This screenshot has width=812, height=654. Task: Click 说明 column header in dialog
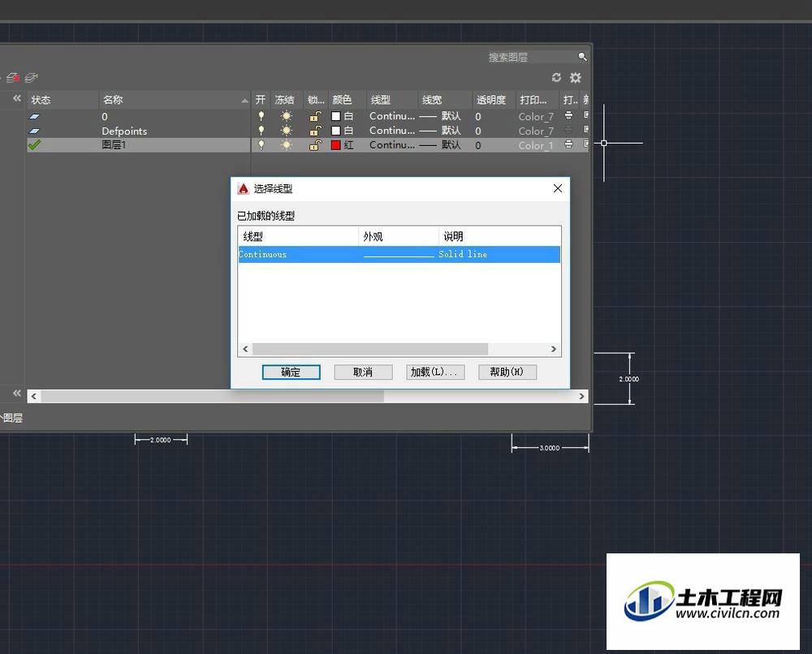point(499,236)
